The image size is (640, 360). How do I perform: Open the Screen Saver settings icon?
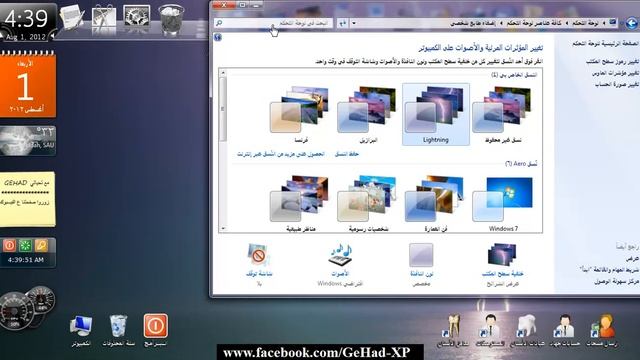tap(258, 255)
